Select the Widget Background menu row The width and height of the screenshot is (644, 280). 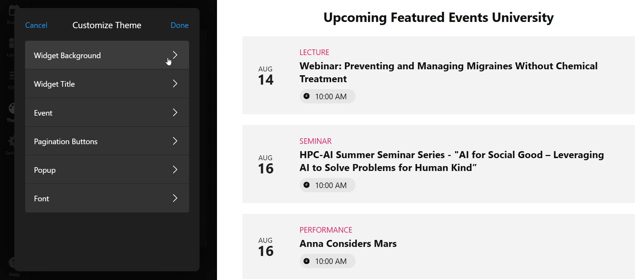point(107,55)
